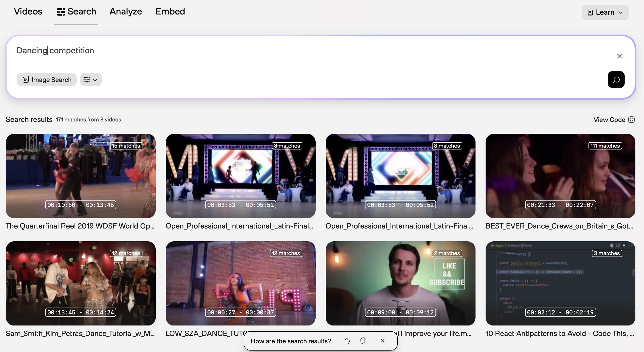Switch to the Analyze tab
The width and height of the screenshot is (644, 352).
tap(126, 12)
